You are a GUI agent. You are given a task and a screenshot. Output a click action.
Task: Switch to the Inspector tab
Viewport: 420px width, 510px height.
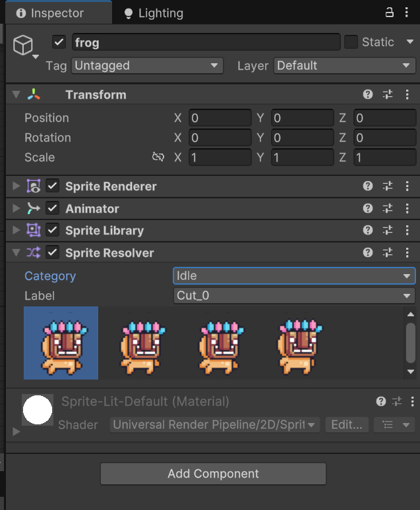point(59,13)
